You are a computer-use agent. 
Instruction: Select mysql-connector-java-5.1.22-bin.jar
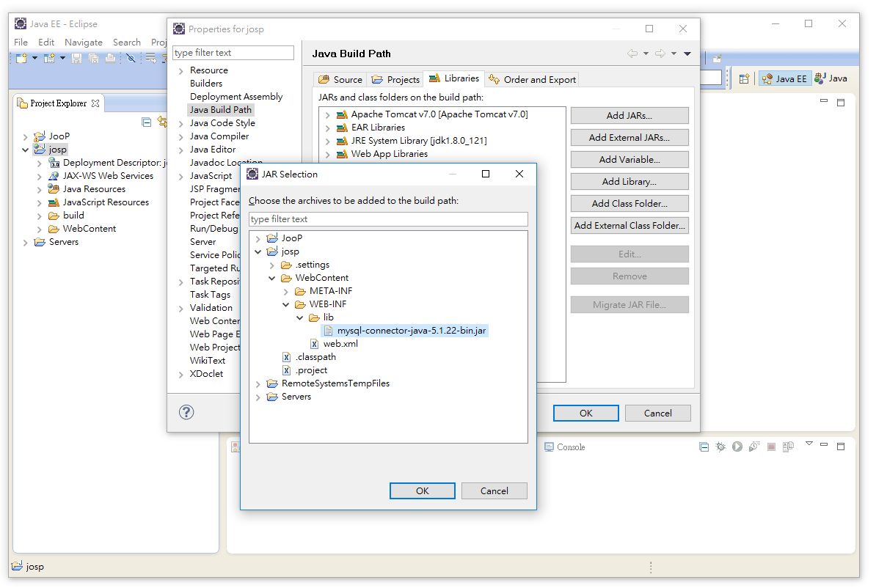[406, 331]
